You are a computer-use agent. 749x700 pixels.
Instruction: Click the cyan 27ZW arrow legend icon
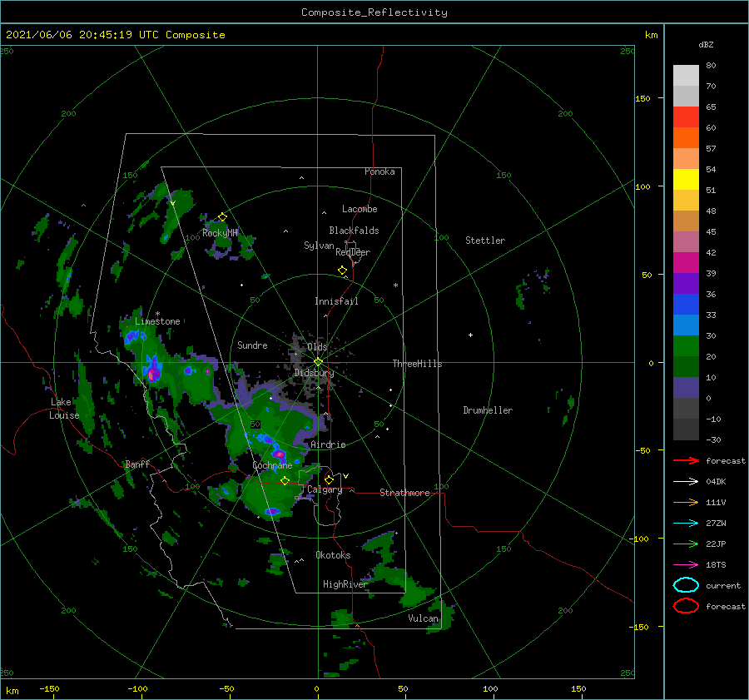(x=686, y=524)
